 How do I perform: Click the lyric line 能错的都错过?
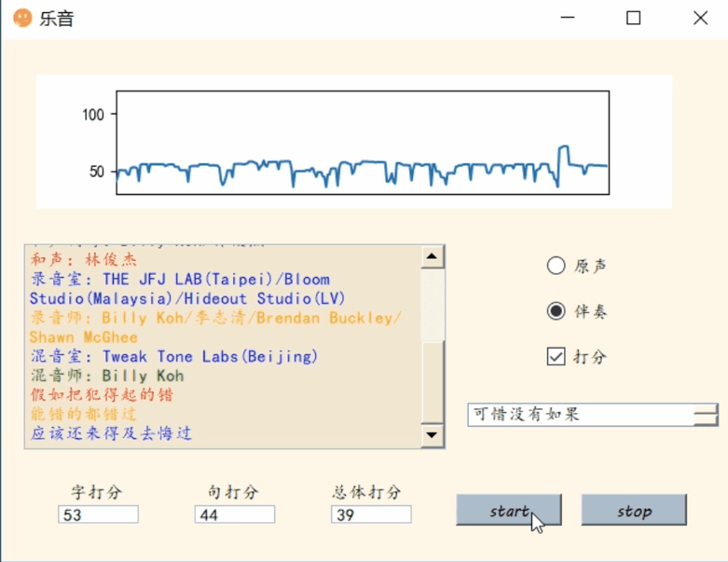pyautogui.click(x=84, y=414)
